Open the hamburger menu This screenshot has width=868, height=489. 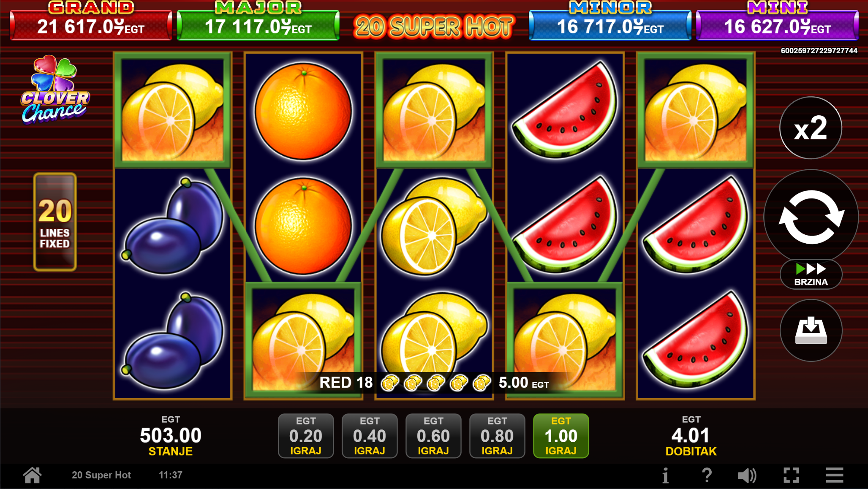835,475
